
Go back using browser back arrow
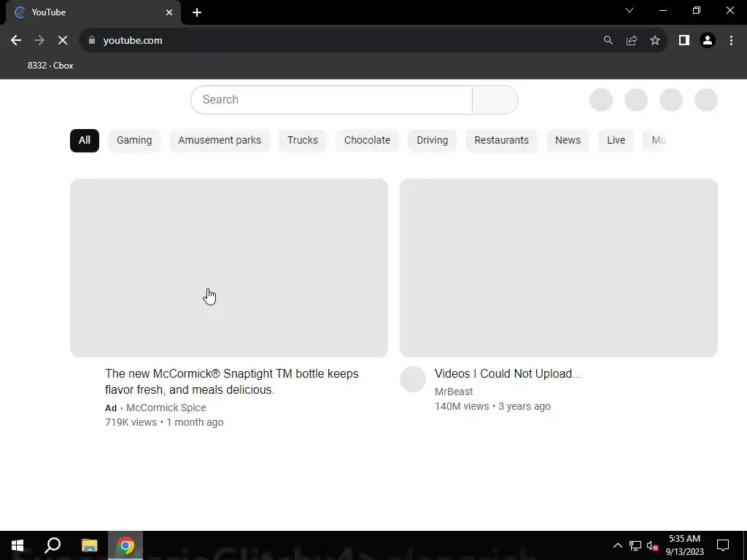pos(16,41)
